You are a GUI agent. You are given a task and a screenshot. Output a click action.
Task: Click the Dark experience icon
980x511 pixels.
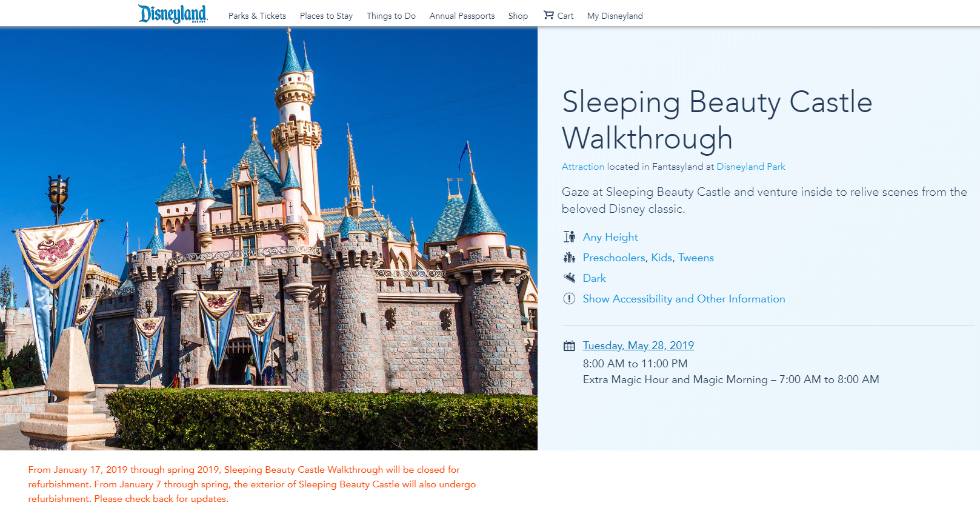[569, 278]
